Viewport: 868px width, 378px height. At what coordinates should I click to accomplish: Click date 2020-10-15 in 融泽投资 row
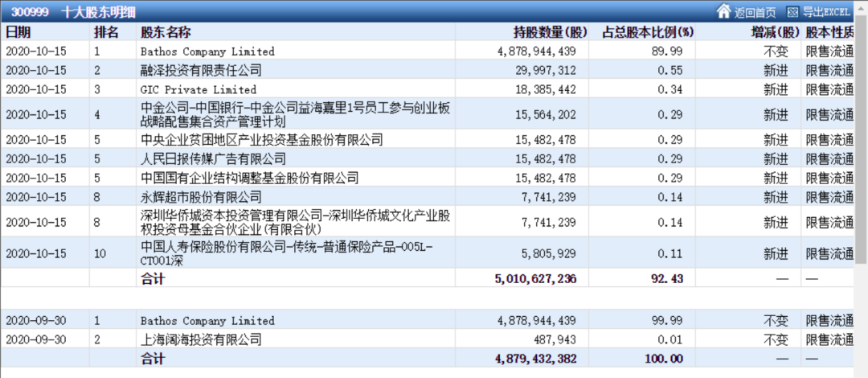[x=36, y=71]
